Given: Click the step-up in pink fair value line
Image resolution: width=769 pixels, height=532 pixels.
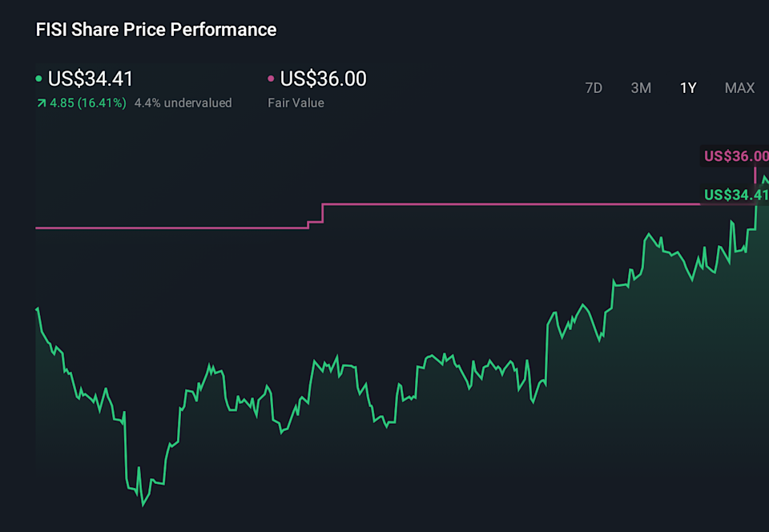Looking at the screenshot, I should pos(322,212).
